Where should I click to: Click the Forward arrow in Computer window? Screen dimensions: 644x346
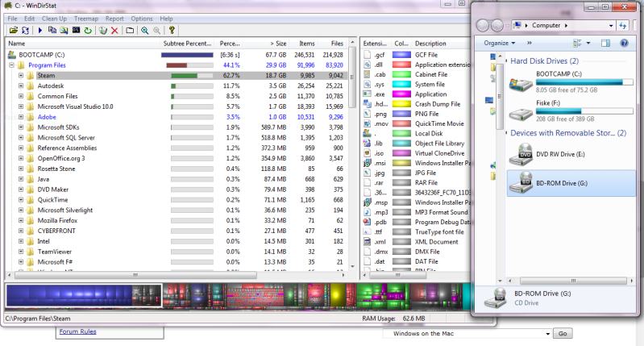coord(497,26)
